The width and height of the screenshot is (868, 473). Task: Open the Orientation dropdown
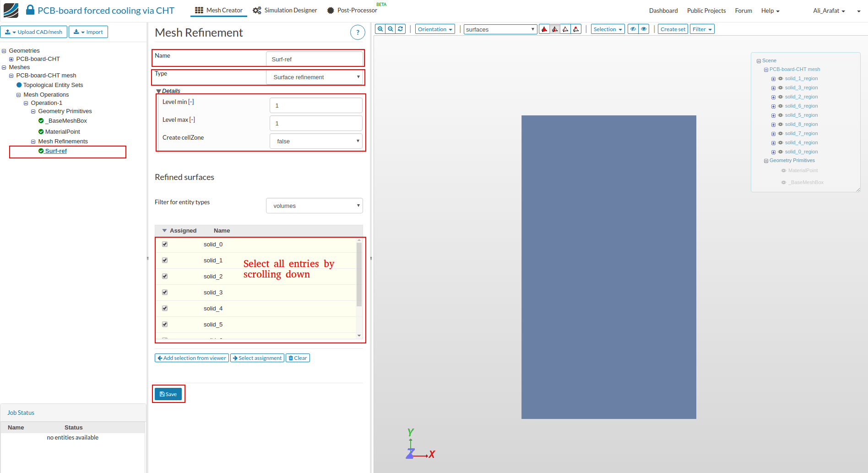435,29
